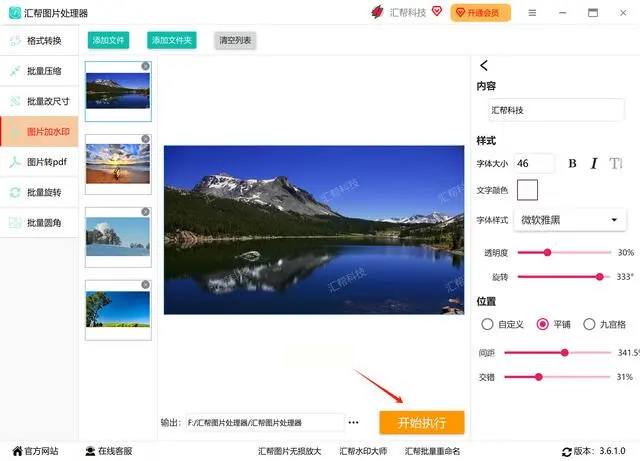Image resolution: width=640 pixels, height=461 pixels.
Task: Click the red logo icon before 汇帮科技
Action: pos(377,12)
